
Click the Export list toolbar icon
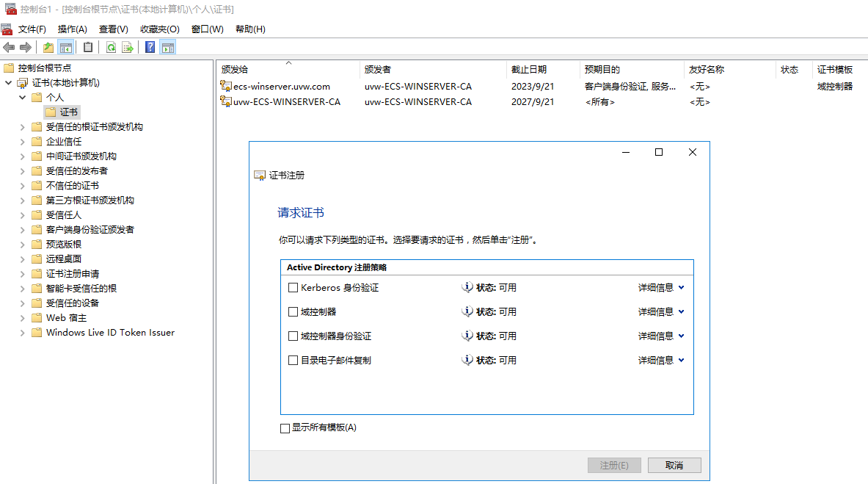[128, 48]
